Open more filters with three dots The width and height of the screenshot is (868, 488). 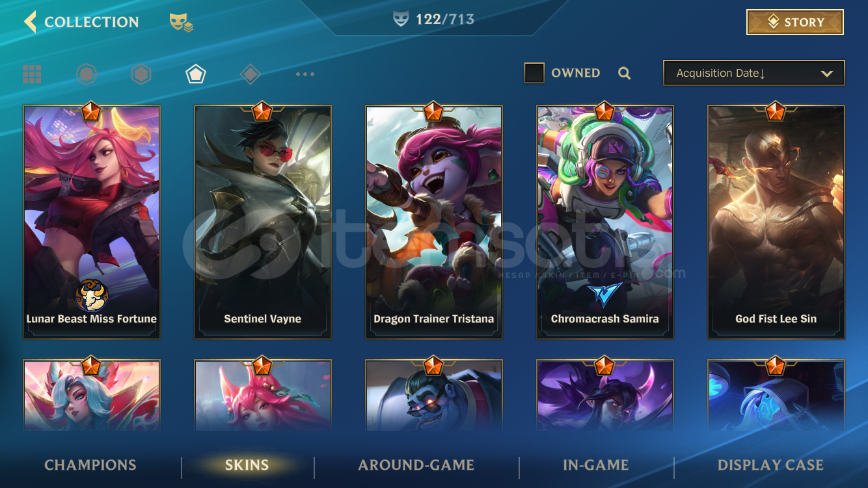(x=305, y=74)
